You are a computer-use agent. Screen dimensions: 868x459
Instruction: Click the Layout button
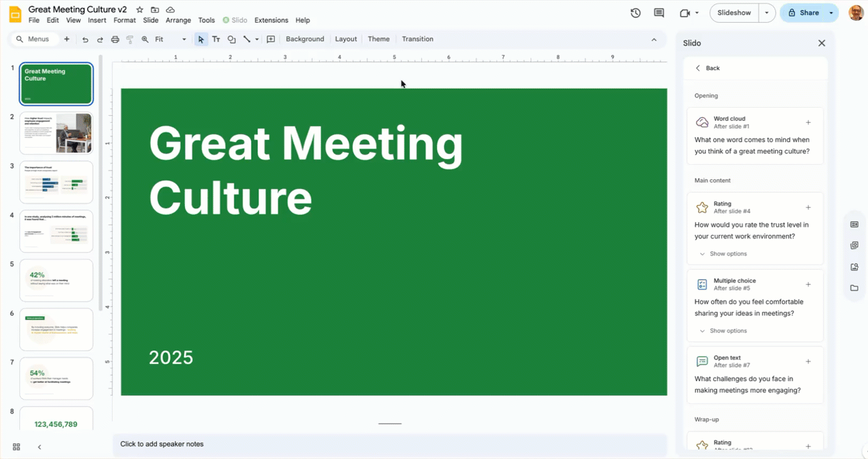345,39
